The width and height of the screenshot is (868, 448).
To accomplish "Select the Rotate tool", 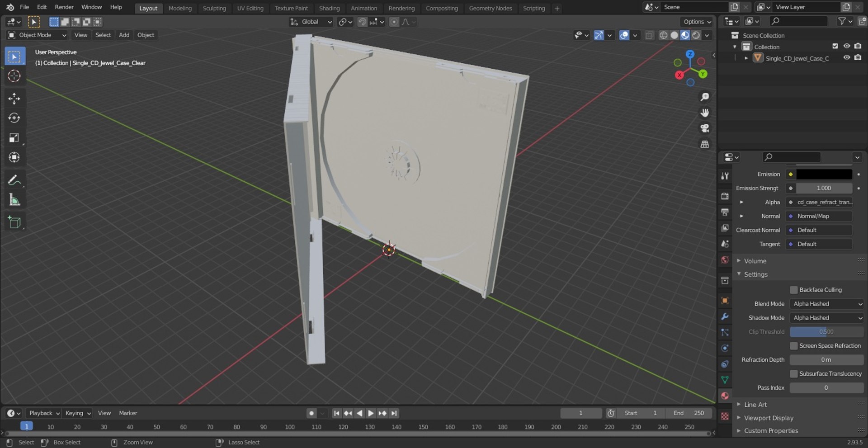I will (14, 118).
